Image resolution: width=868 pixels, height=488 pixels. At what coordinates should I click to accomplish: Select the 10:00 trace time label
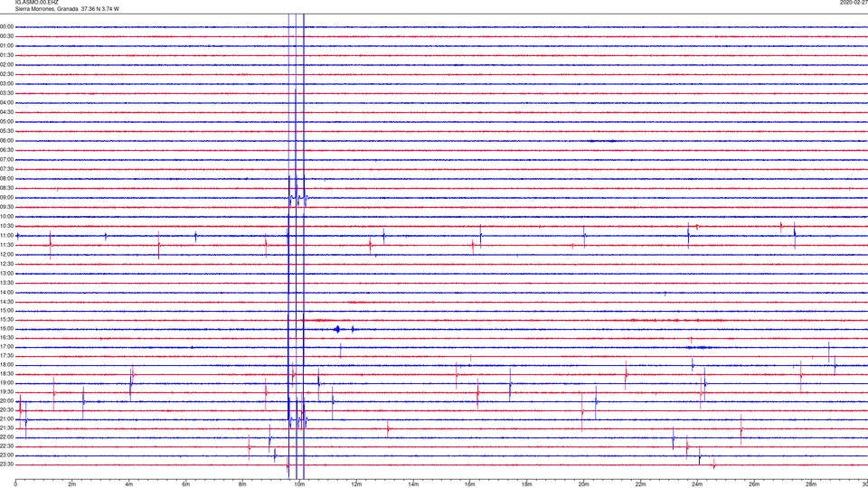(6, 217)
